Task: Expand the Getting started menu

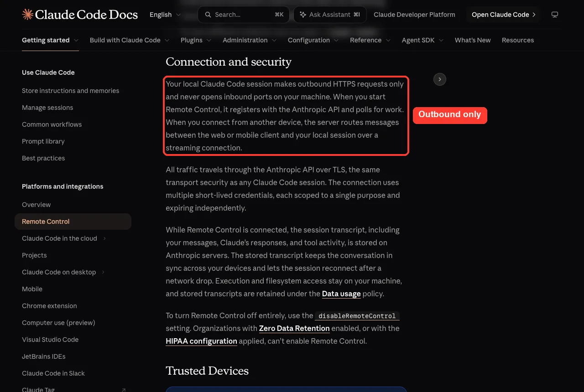Action: tap(50, 40)
